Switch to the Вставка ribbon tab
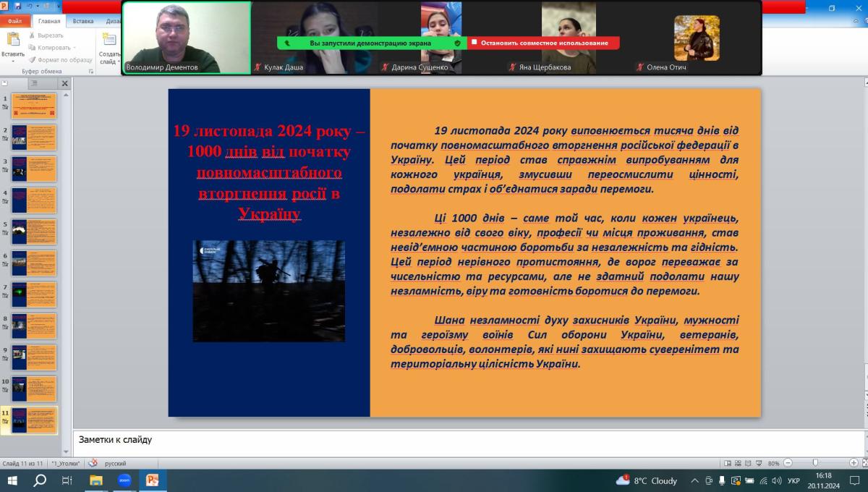 (82, 21)
